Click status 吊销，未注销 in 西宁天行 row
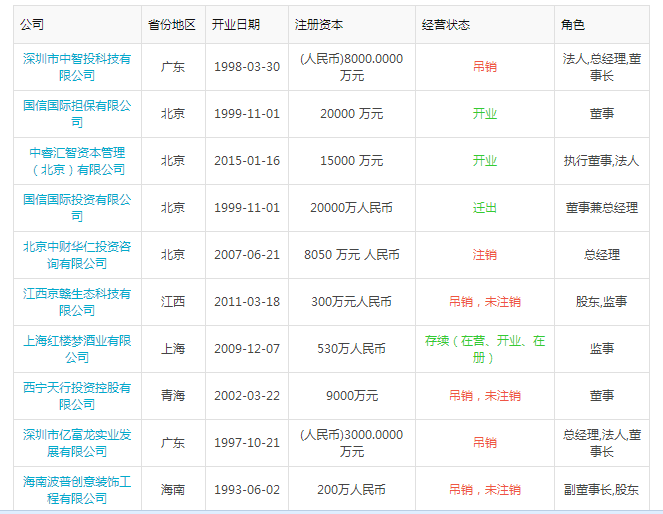 coord(485,396)
